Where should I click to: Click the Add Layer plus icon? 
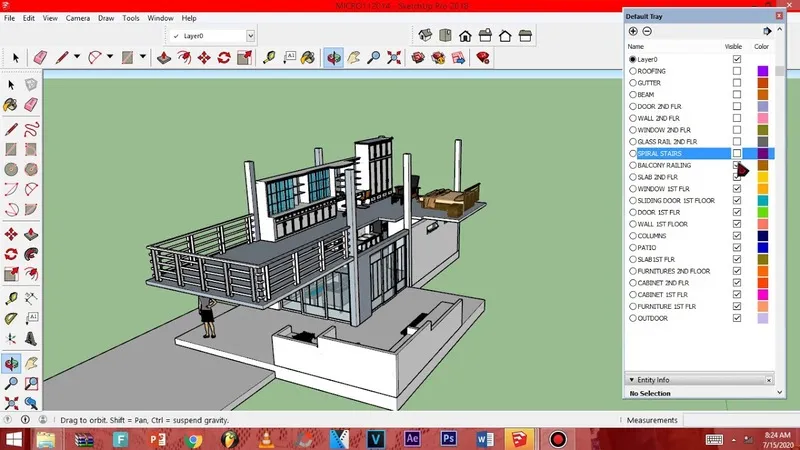tap(633, 31)
